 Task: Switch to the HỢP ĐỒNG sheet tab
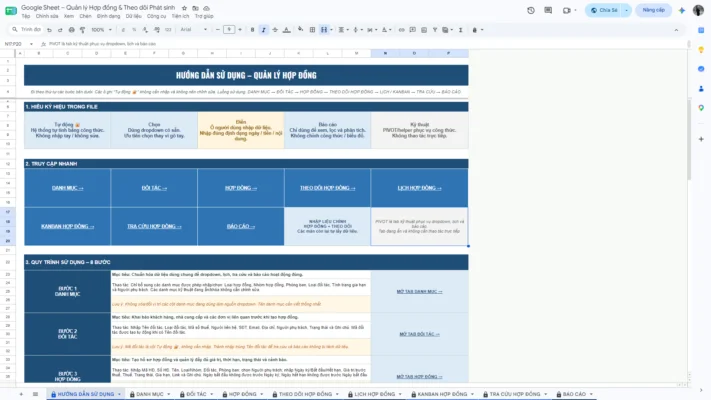click(243, 394)
